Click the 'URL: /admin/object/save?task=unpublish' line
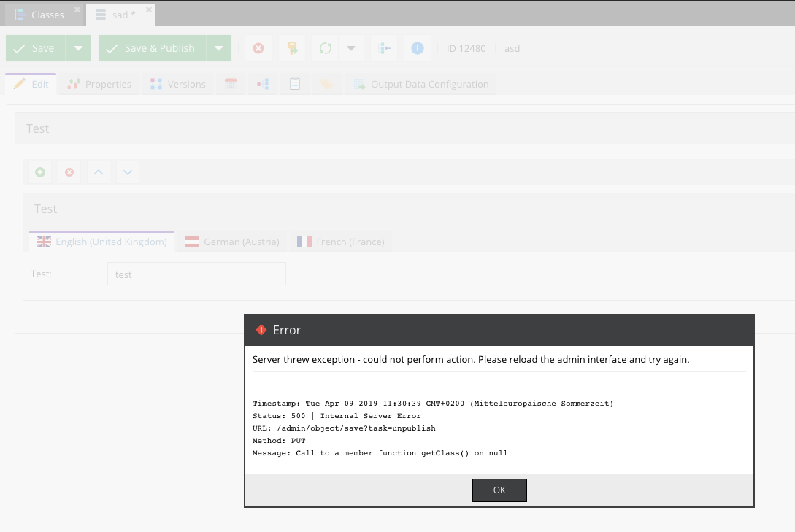Image resolution: width=795 pixels, height=532 pixels. (x=344, y=428)
